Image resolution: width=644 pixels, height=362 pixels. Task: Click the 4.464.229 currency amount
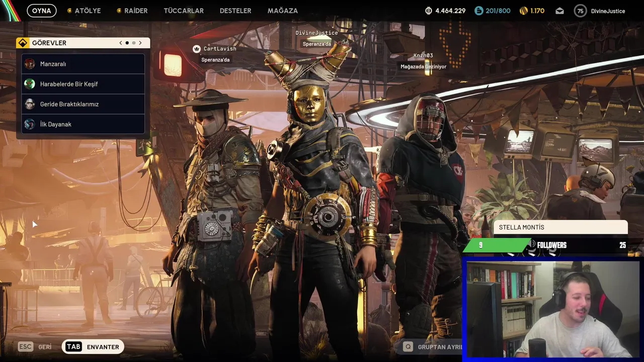click(450, 11)
